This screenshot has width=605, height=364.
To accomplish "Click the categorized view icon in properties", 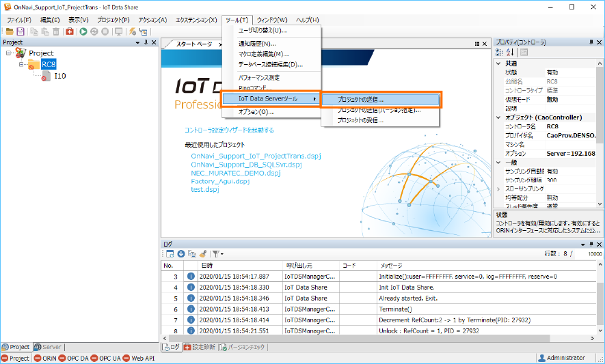I will pyautogui.click(x=500, y=53).
